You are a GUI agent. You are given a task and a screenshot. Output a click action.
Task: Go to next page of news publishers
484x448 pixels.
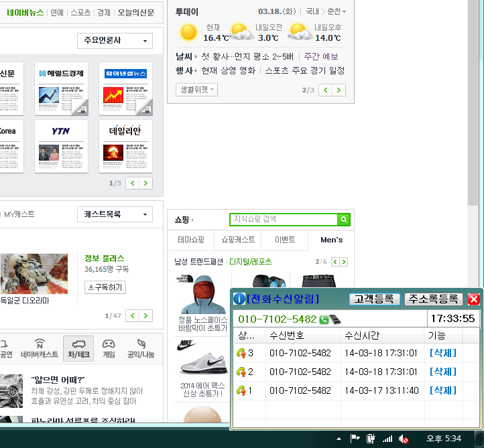(146, 183)
